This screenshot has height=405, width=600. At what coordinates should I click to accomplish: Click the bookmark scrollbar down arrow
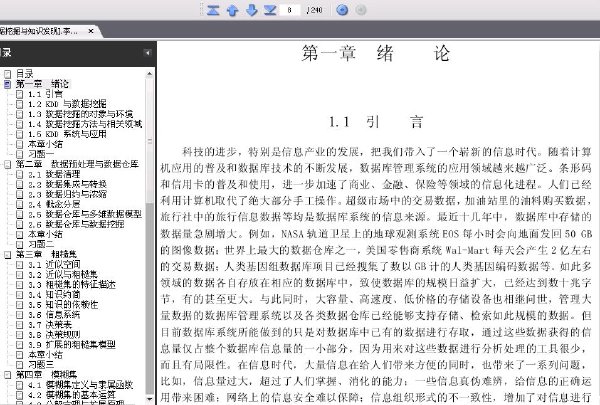150,399
